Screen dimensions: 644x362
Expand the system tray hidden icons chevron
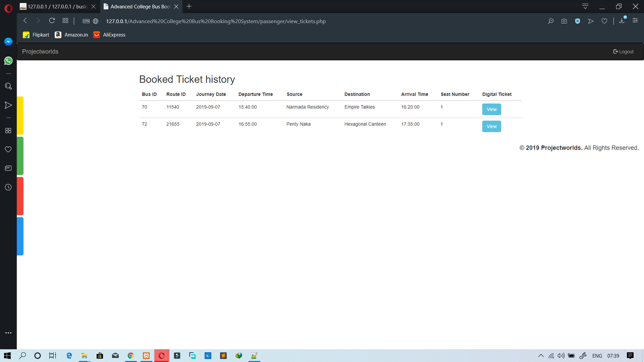(541, 356)
